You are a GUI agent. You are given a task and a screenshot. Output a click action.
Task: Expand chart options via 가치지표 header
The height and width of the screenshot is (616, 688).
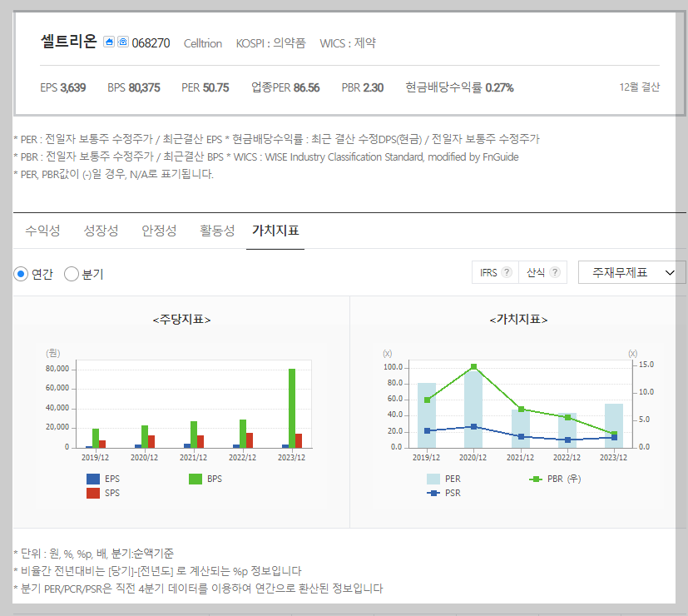click(516, 319)
